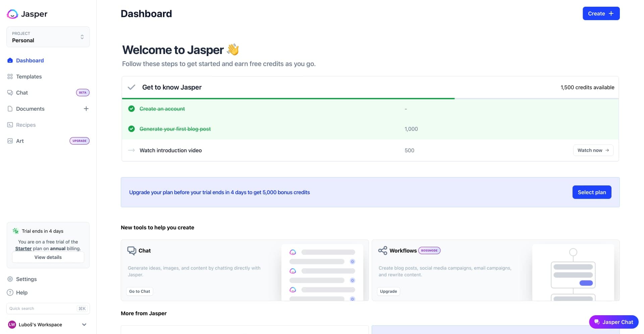This screenshot has height=334, width=644.
Task: Click the ⌘K shortcut badge
Action: pos(82,309)
